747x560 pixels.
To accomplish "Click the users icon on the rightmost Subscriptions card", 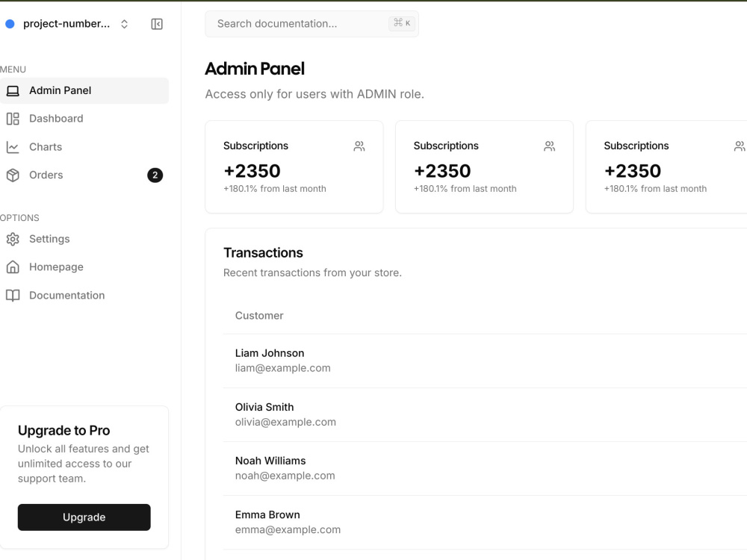I will click(x=740, y=146).
